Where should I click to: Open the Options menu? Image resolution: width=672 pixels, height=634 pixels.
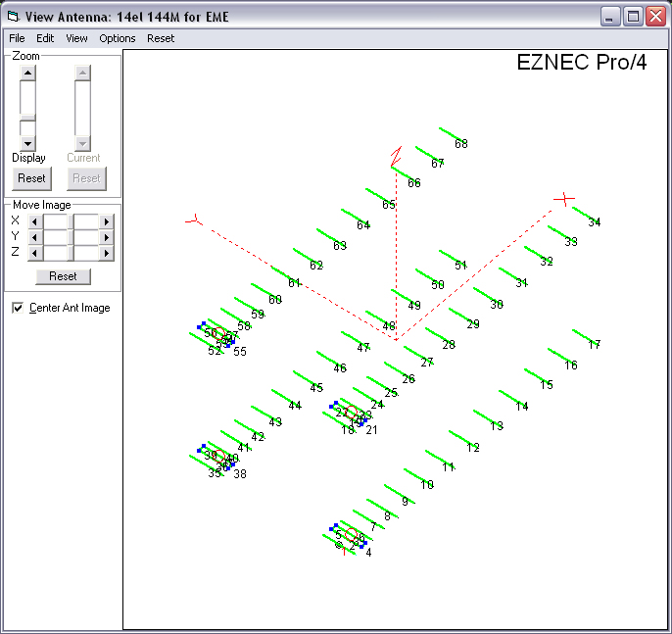tap(117, 38)
